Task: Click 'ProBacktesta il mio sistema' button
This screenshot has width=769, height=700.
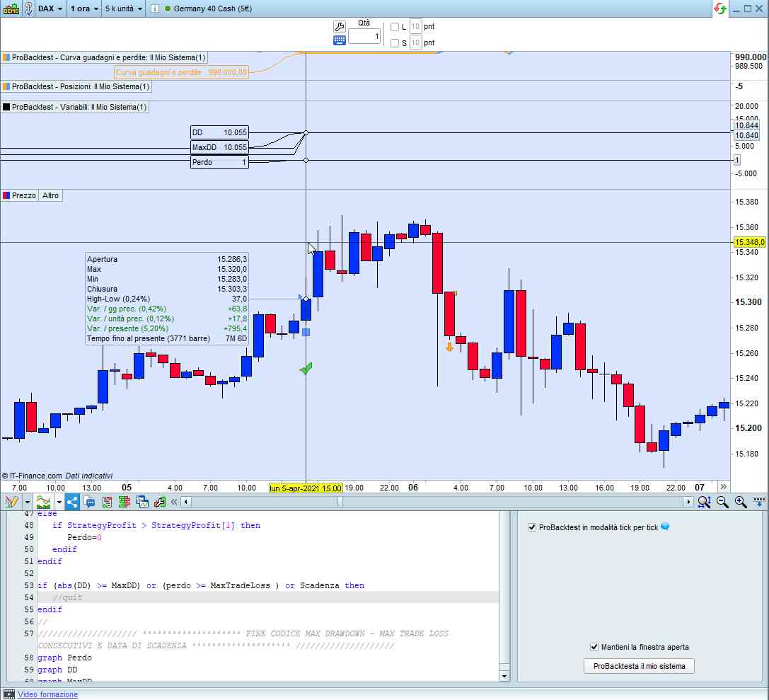Action: click(x=639, y=666)
